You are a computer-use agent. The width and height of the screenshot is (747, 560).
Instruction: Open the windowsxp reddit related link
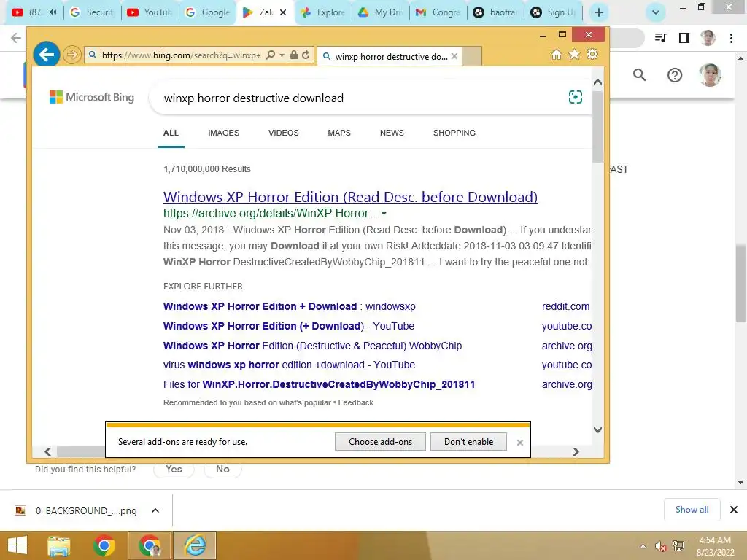coord(289,306)
